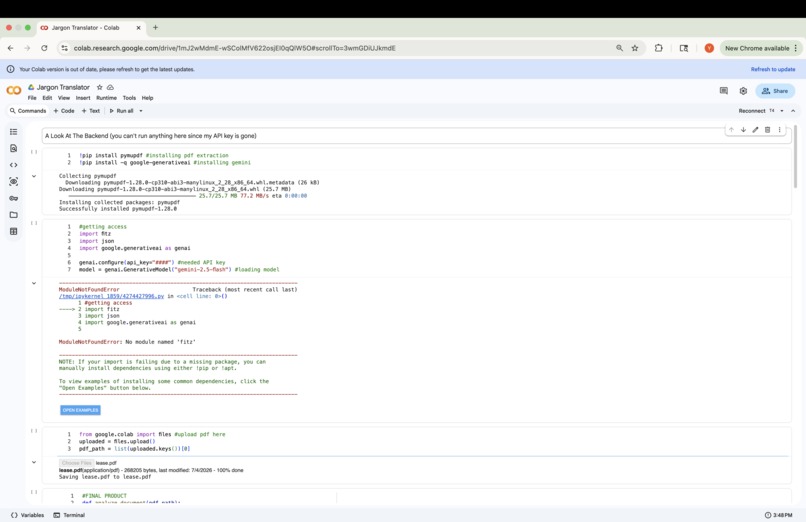Open the ipykernel traceback file link

point(111,296)
